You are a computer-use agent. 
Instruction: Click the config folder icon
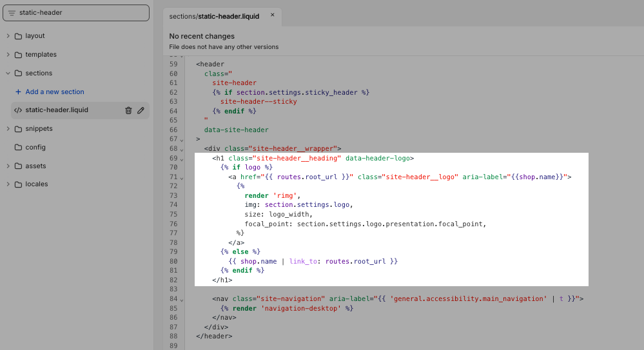[x=18, y=147]
